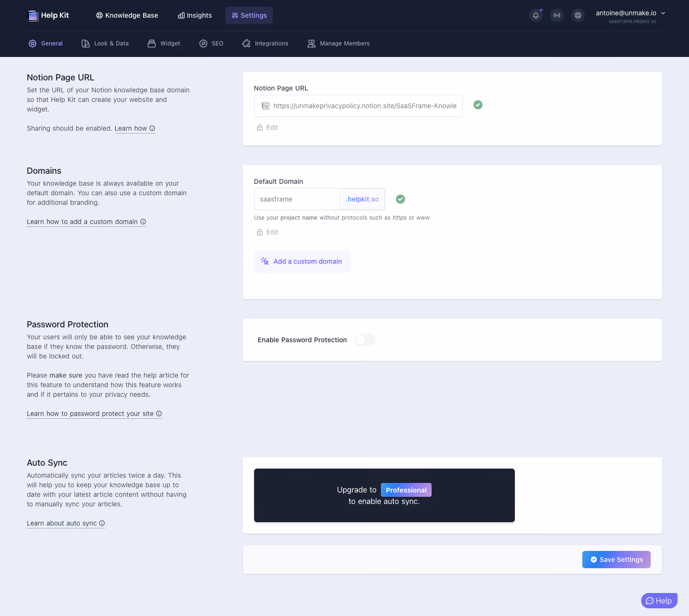689x616 pixels.
Task: Click Add a custom domain button
Action: (302, 261)
